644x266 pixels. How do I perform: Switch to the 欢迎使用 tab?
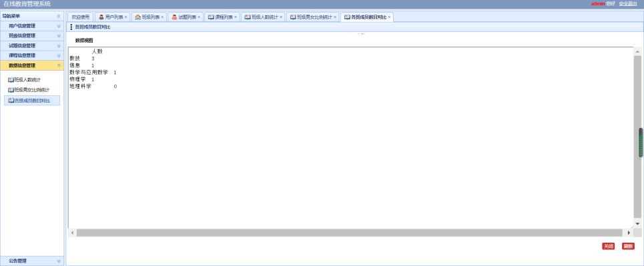pyautogui.click(x=80, y=17)
